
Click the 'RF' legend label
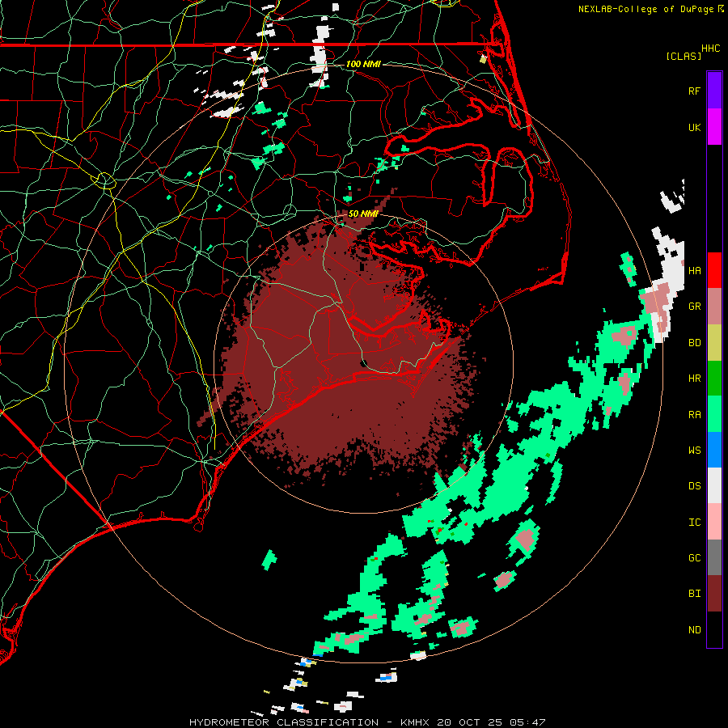pos(694,91)
